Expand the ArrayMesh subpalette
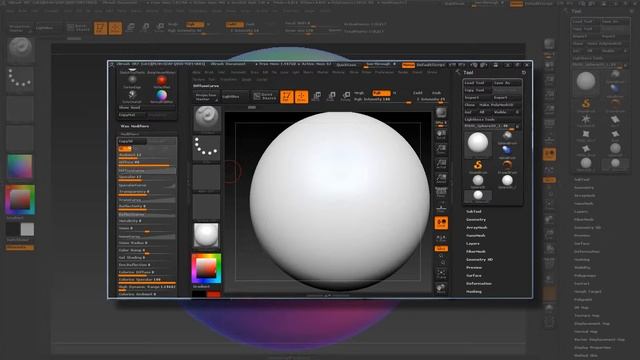640x360 pixels. coord(477,227)
